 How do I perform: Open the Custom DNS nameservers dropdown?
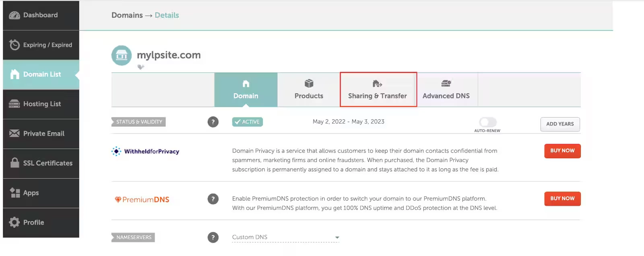pyautogui.click(x=286, y=238)
